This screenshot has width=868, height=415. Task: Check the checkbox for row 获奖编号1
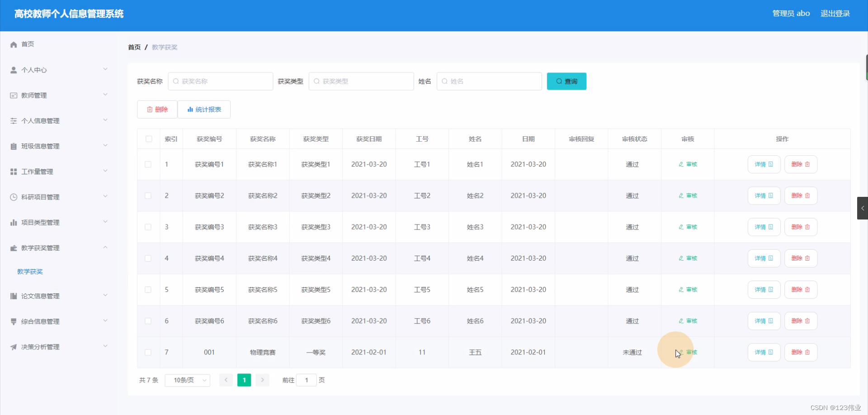[x=148, y=164]
